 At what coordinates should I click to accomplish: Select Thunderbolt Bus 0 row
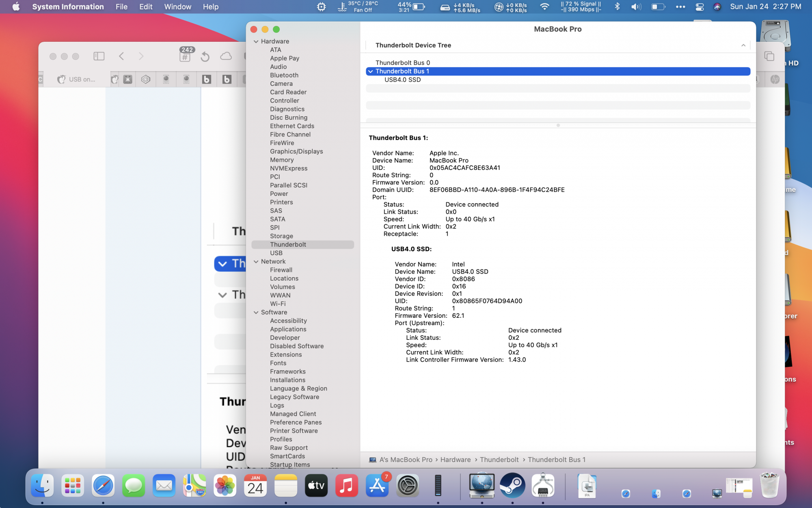(402, 63)
